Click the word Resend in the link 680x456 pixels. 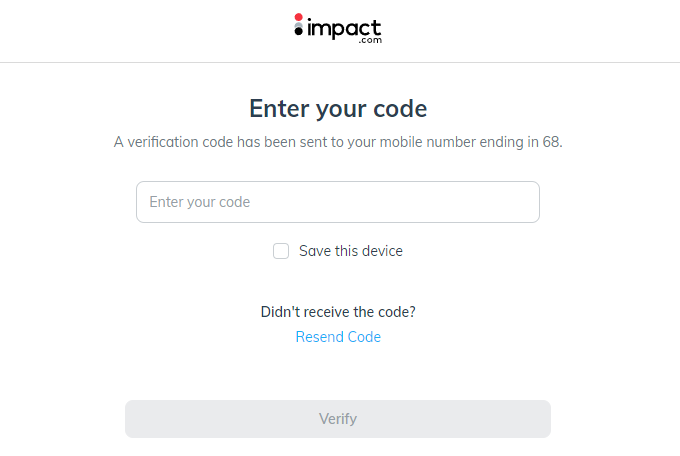[x=320, y=337]
